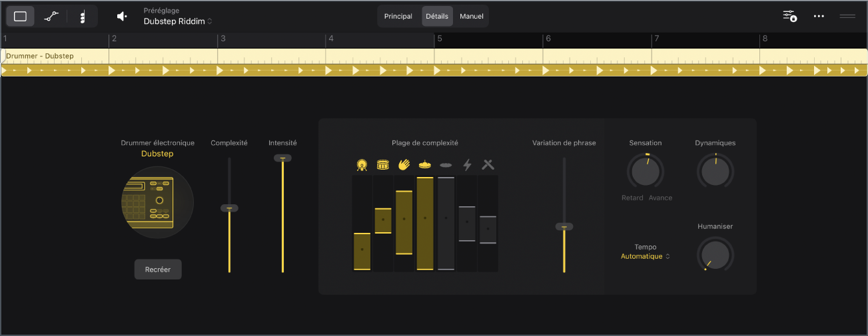Click the drum machine thumbnail image

tap(157, 202)
